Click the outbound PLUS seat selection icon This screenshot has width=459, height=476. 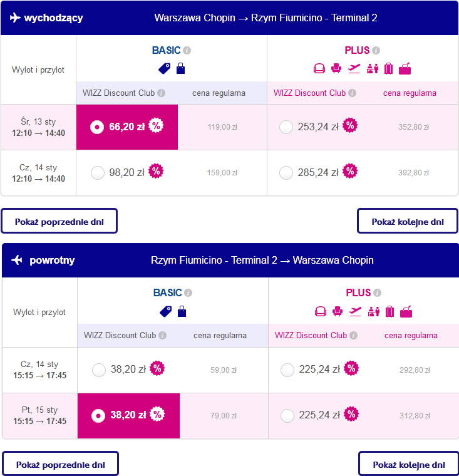pos(336,68)
